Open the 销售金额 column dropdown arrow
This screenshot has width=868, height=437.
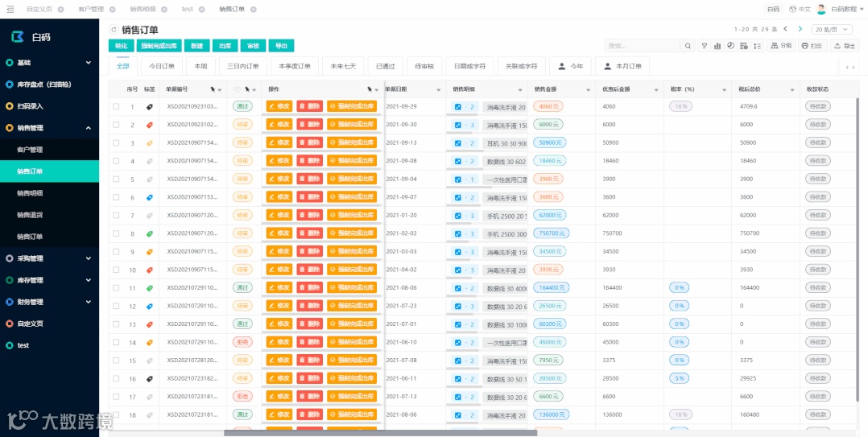coord(589,89)
